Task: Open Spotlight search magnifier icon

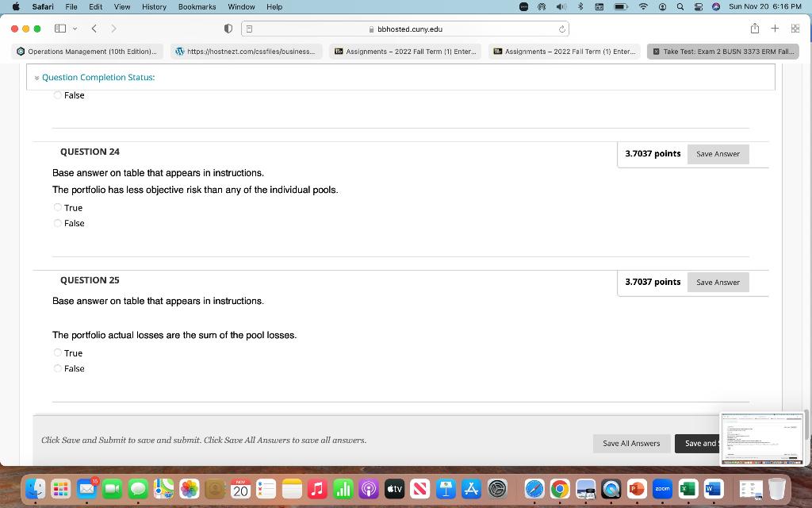Action: coord(680,6)
